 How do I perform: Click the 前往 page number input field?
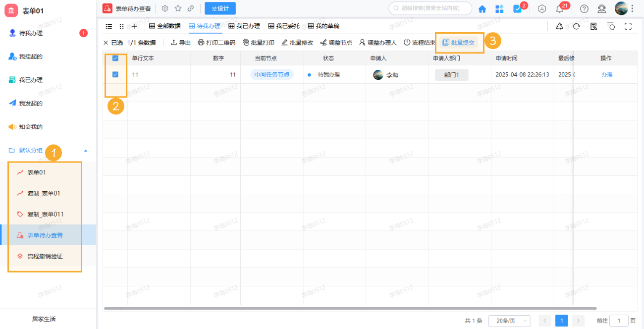pyautogui.click(x=618, y=321)
